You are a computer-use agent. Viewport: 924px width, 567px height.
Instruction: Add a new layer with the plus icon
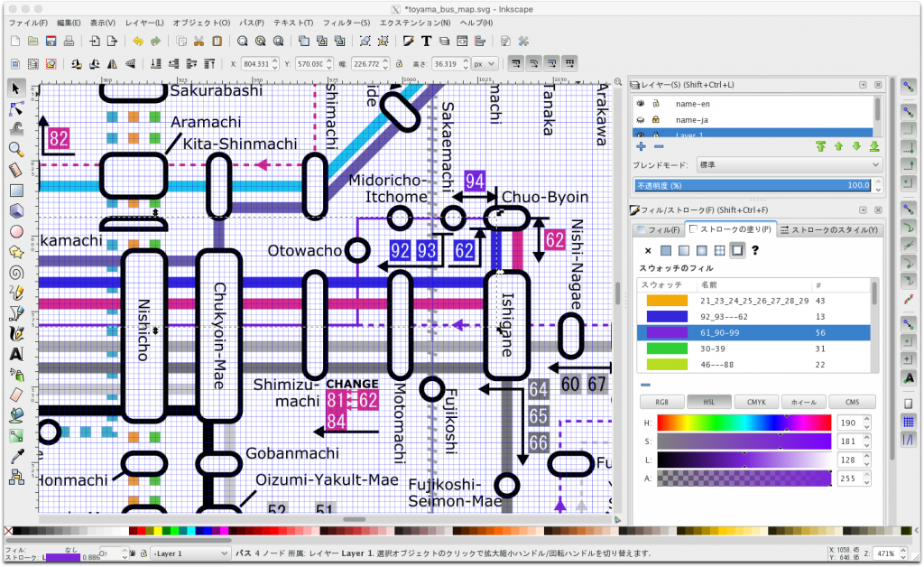coord(642,146)
